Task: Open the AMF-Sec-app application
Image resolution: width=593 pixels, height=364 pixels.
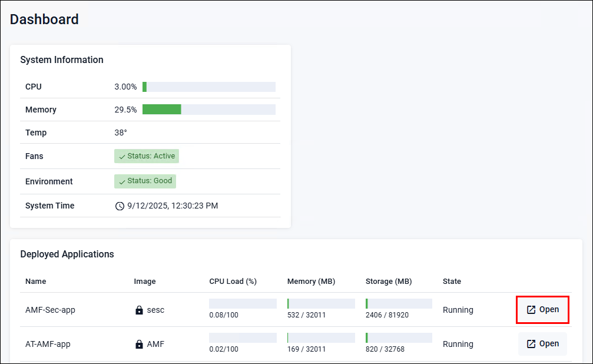Action: [x=542, y=310]
